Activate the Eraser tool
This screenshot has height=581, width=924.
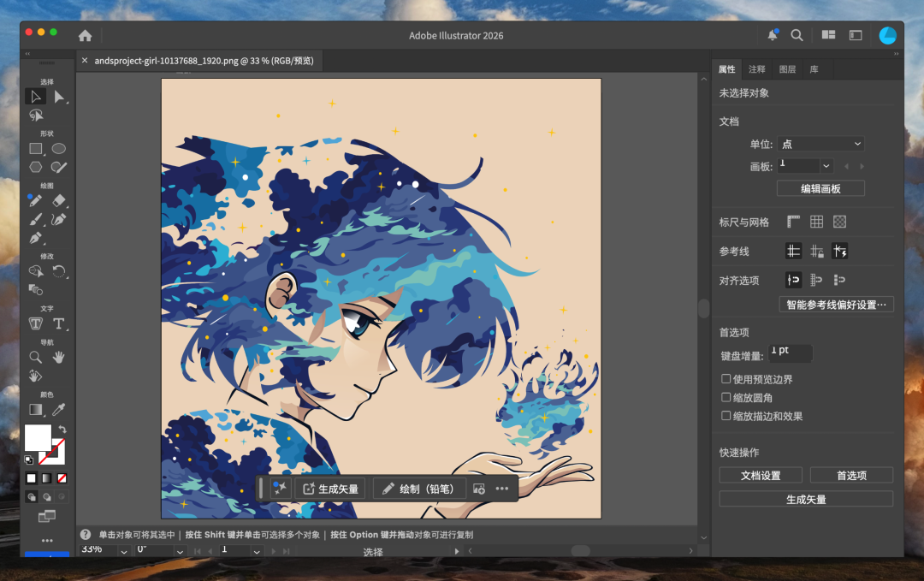[x=58, y=200]
